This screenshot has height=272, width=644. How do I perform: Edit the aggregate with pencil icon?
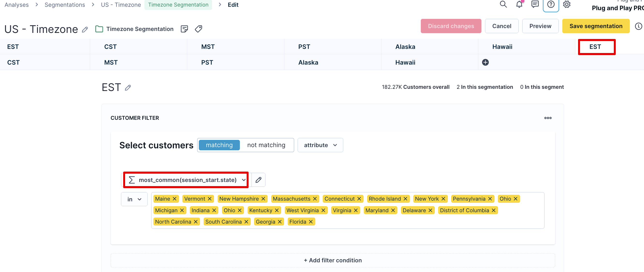pyautogui.click(x=258, y=180)
